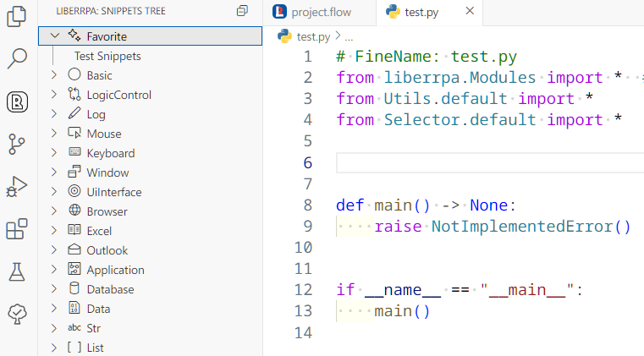Expand the Basic snippets node
The width and height of the screenshot is (644, 356).
coord(54,74)
